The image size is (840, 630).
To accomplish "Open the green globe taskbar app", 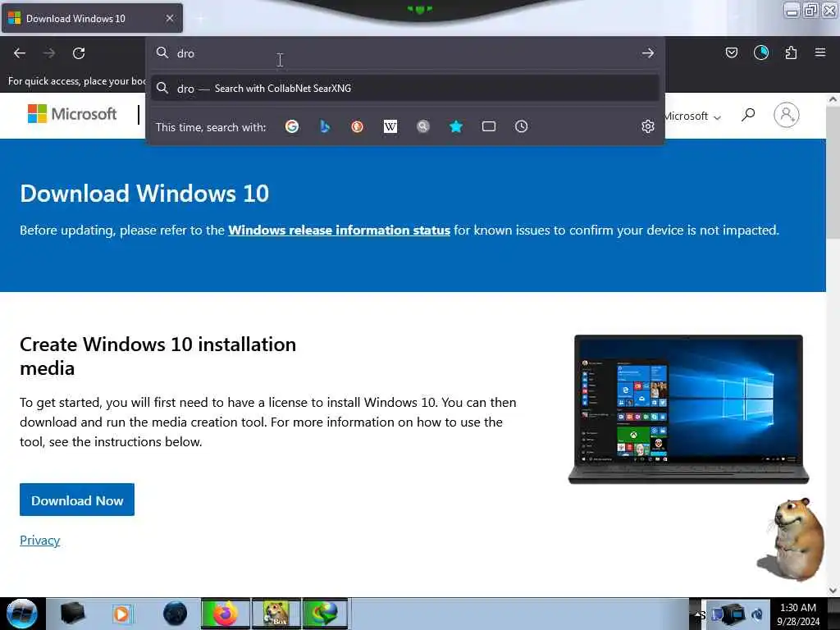I will (325, 614).
